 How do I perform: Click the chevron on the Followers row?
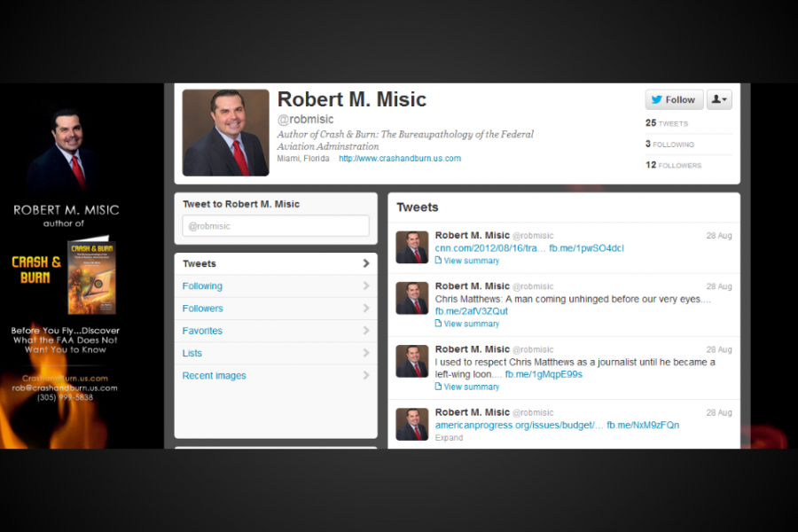pyautogui.click(x=366, y=308)
